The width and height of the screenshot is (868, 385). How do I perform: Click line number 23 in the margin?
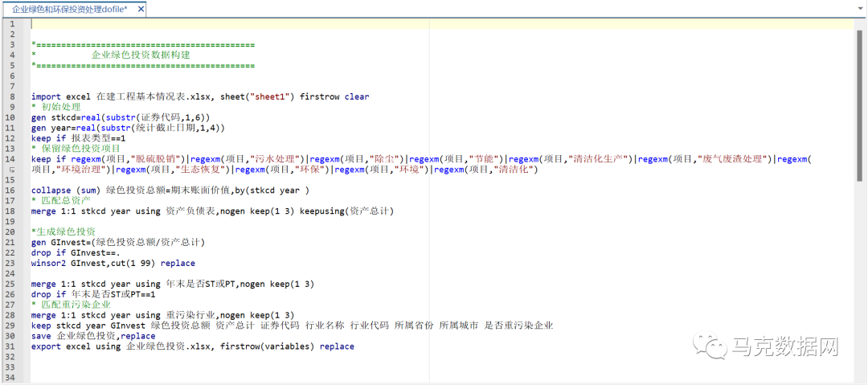click(x=10, y=263)
